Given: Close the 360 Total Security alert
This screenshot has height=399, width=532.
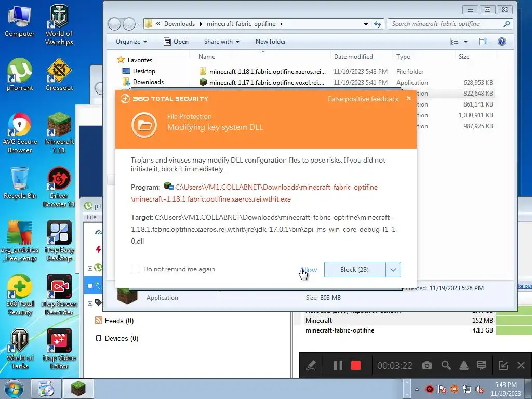Looking at the screenshot, I should [x=409, y=98].
